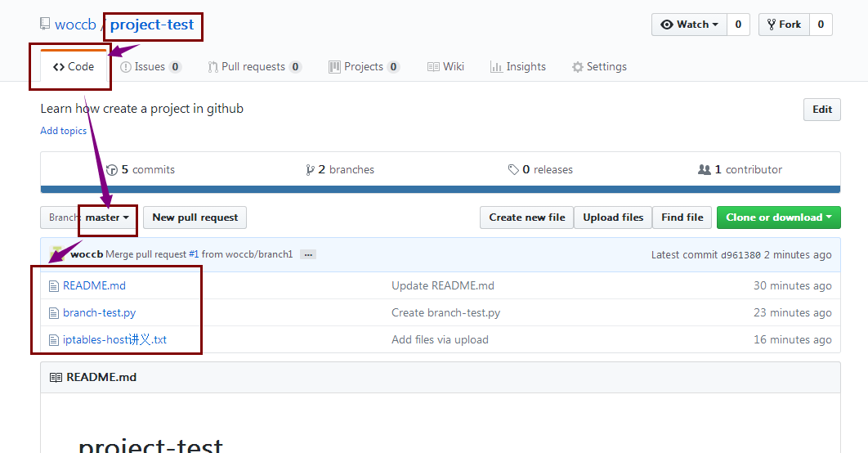View the 0 releases page

[540, 169]
